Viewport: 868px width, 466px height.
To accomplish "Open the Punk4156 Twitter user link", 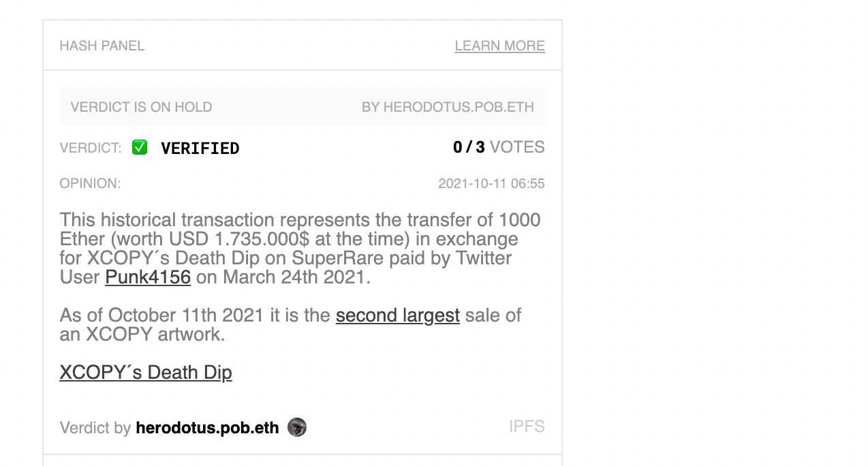I will tap(148, 277).
